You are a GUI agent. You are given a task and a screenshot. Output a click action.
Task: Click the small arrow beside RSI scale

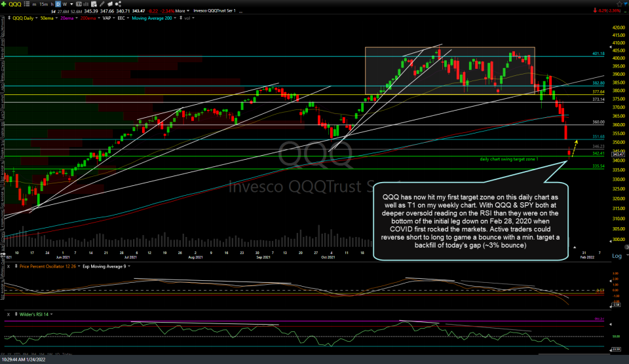coord(611,324)
